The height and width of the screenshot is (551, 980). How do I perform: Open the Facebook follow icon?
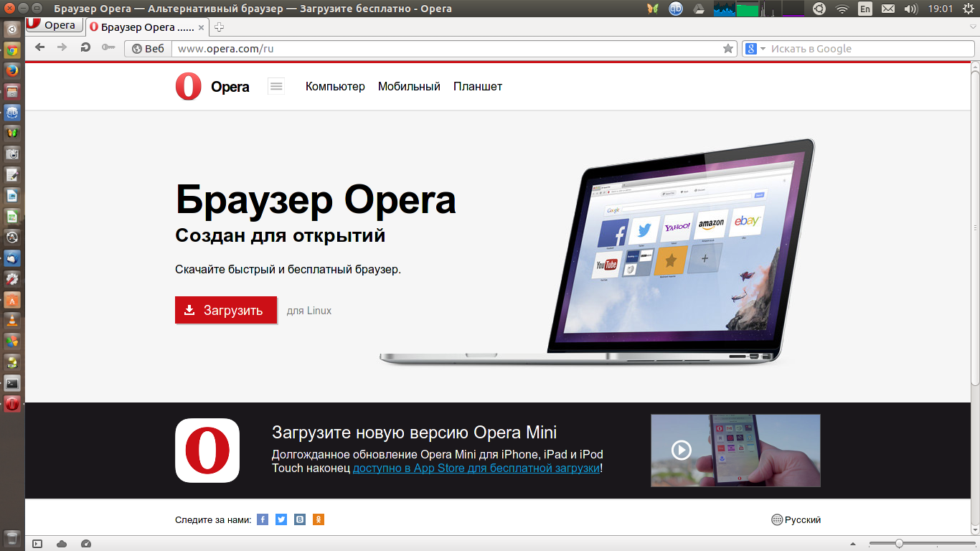click(263, 519)
